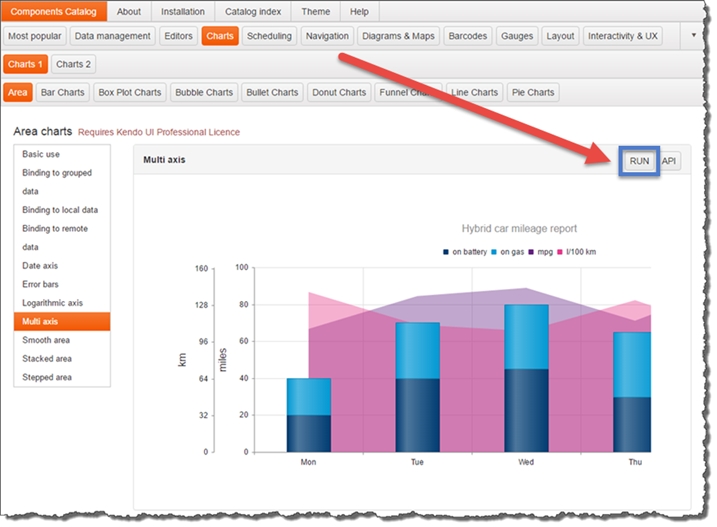Select Logarithmic axis example
The height and width of the screenshot is (527, 717).
pyautogui.click(x=52, y=303)
